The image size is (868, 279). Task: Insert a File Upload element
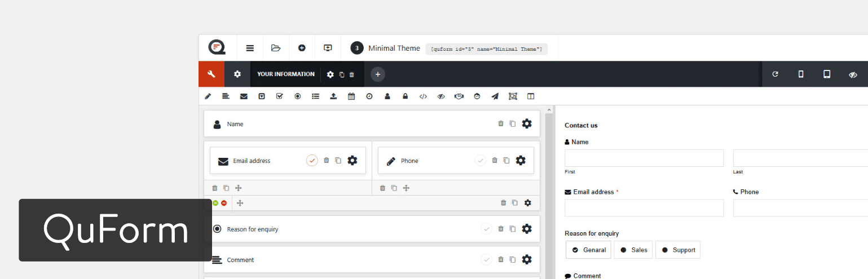(333, 96)
